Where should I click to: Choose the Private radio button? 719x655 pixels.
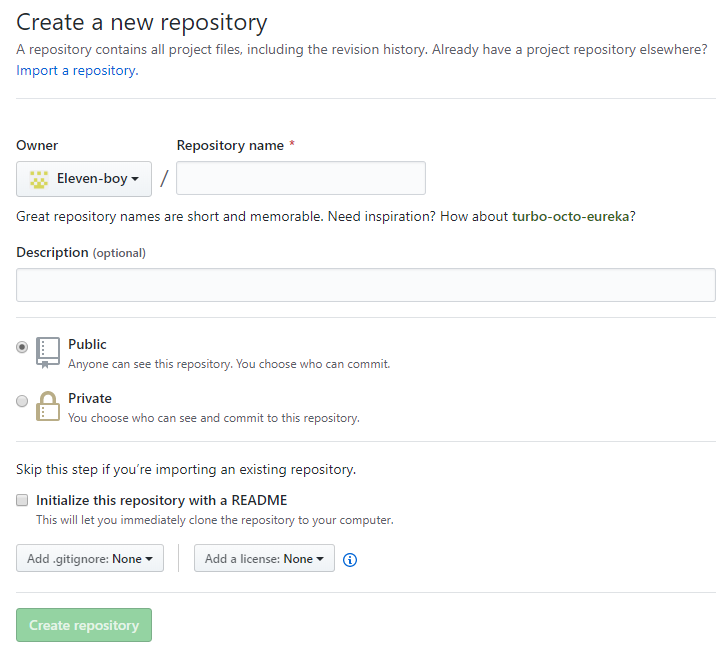coord(22,401)
